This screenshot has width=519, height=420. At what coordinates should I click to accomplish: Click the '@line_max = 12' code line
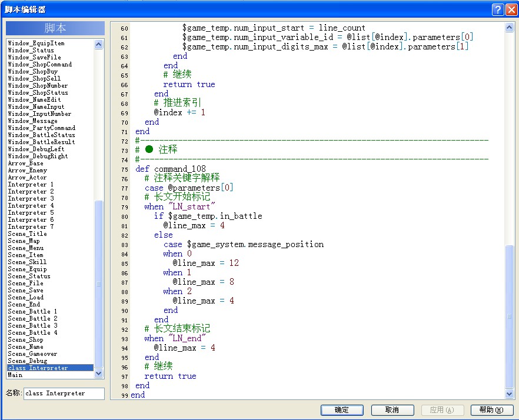point(205,263)
